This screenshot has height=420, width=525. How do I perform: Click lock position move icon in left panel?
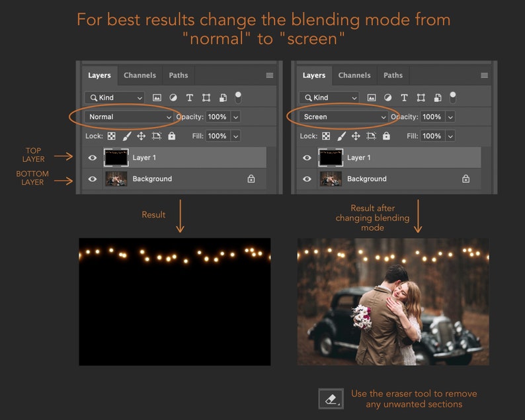(x=141, y=136)
